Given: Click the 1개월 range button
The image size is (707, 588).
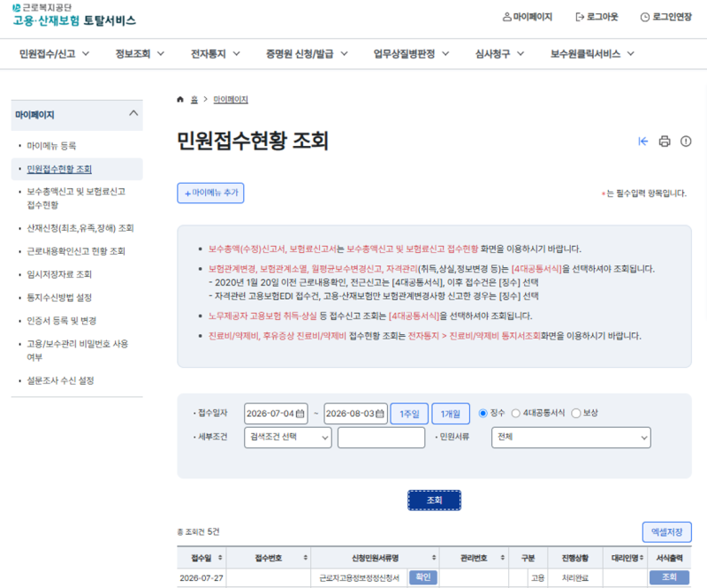Looking at the screenshot, I should pyautogui.click(x=451, y=414).
